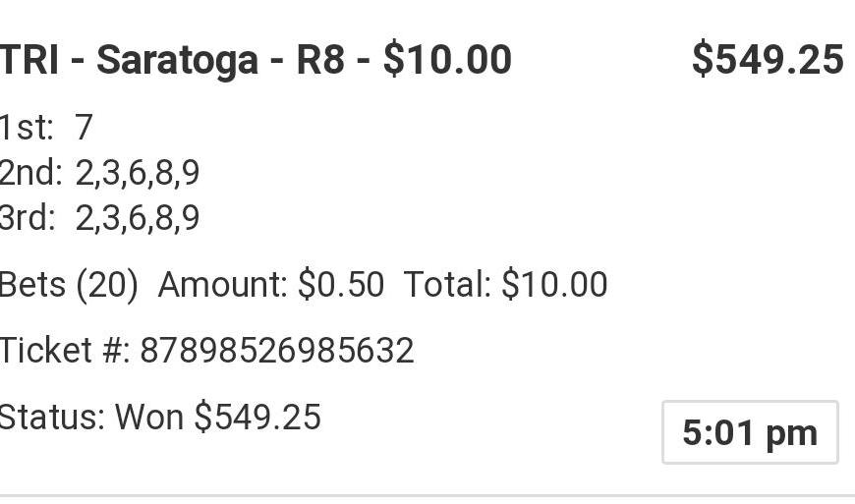The height and width of the screenshot is (504, 855).
Task: Select the 1st place label
Action: click(27, 128)
